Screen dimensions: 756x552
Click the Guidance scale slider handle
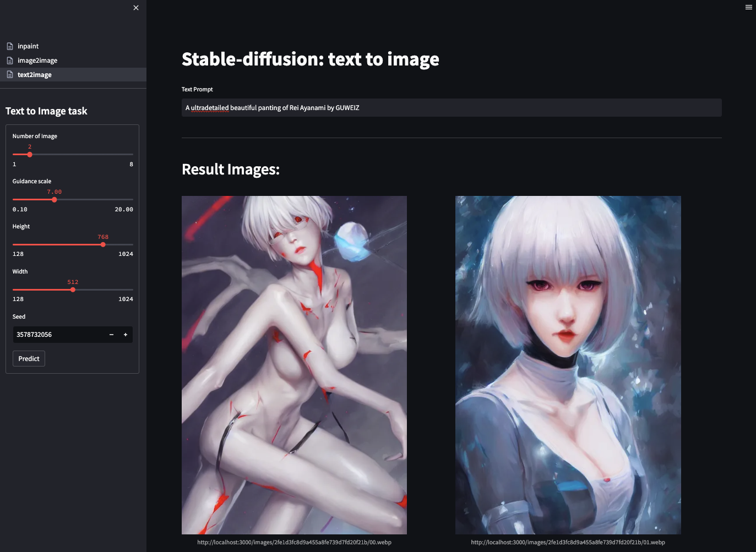[54, 200]
